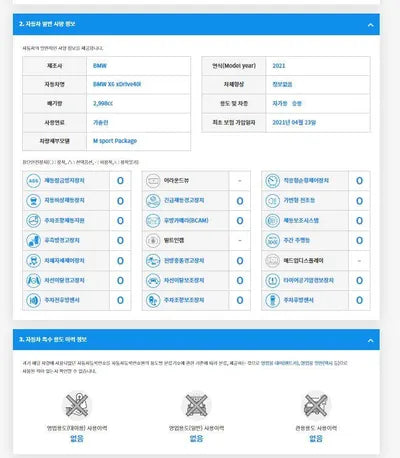
Task: Click the ABS anti-lock brake icon
Action: tap(33, 181)
